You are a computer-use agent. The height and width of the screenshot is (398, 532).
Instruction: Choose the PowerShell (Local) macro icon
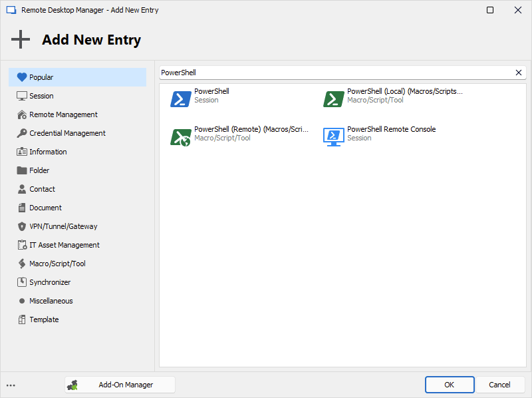[334, 99]
